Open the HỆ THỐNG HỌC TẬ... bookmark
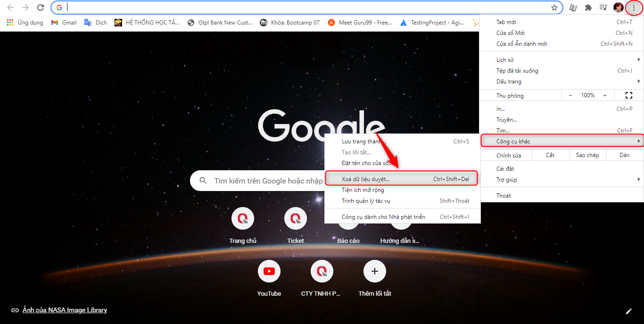The width and height of the screenshot is (644, 324). click(147, 22)
